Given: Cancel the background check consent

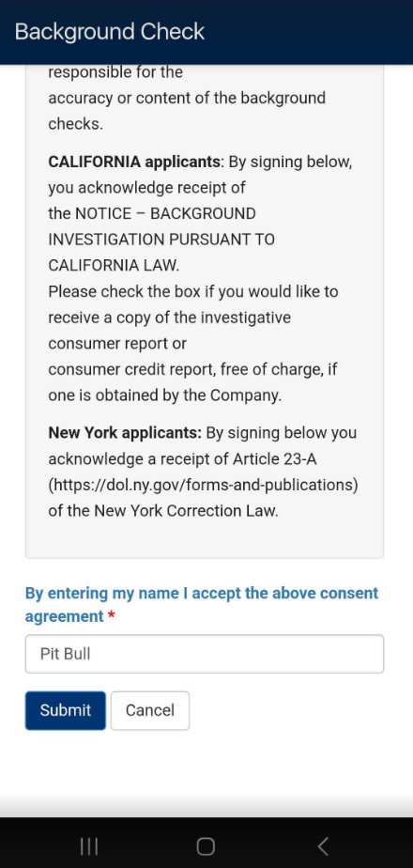Looking at the screenshot, I should coord(150,710).
